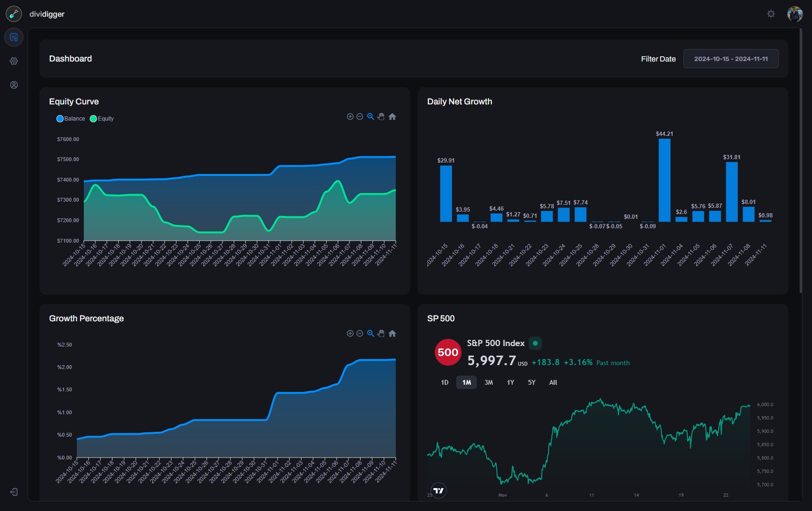Click the S&P 500 Index link
Screen dimensions: 812x511
click(x=496, y=343)
